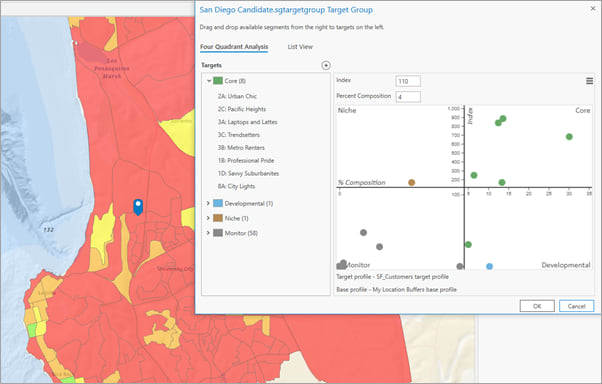Select the brown Niche dot in chart
The image size is (602, 384).
click(412, 182)
